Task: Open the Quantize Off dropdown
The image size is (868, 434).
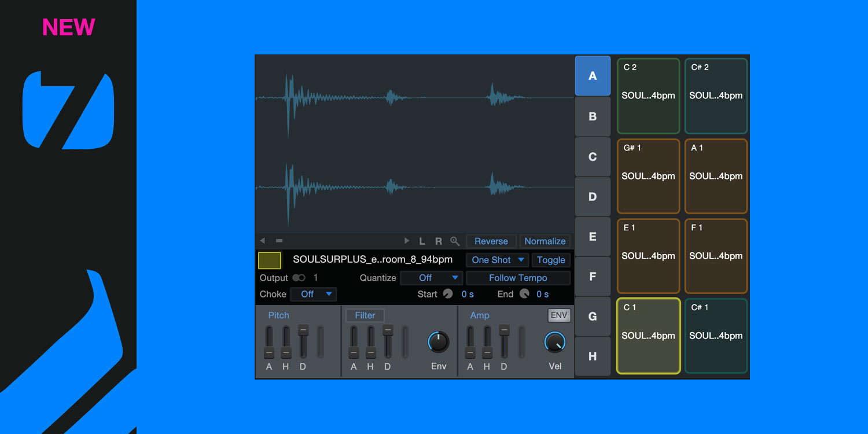Action: [x=432, y=278]
